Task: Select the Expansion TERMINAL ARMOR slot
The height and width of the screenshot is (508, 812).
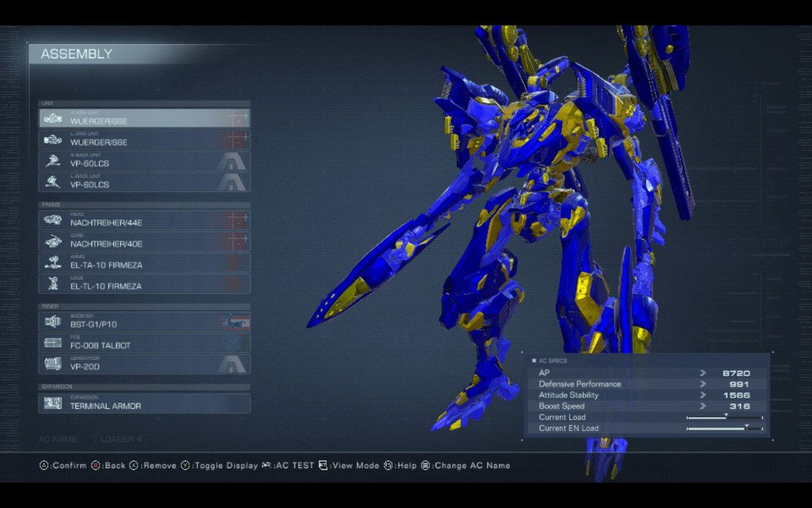Action: coord(144,403)
